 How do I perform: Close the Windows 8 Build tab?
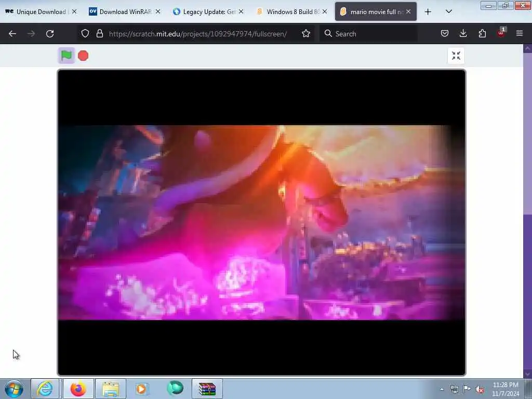[325, 11]
